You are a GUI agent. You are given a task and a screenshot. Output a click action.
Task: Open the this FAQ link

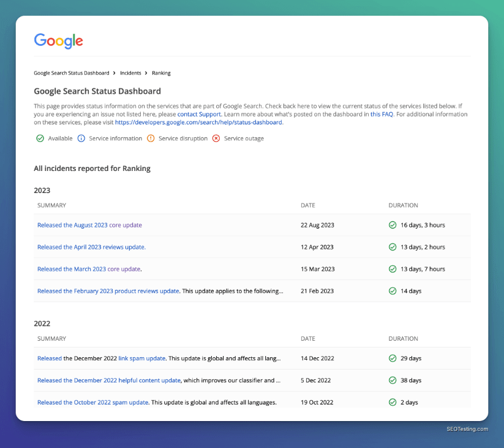(x=382, y=114)
